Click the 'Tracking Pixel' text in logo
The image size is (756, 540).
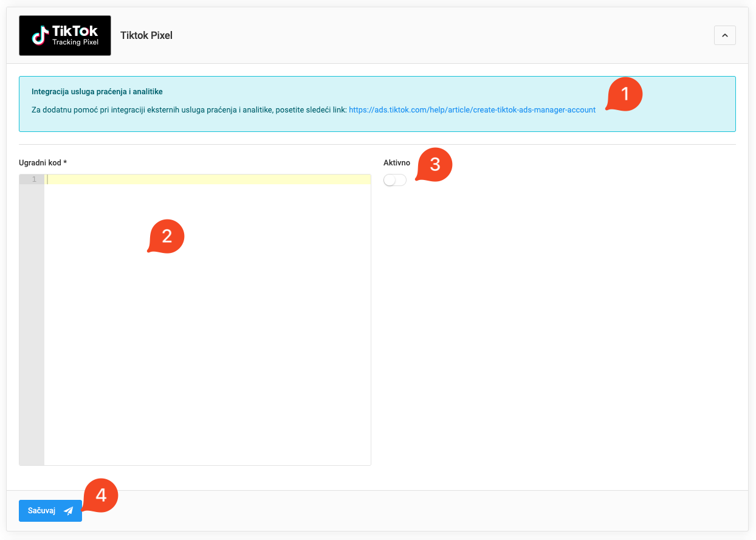point(75,42)
